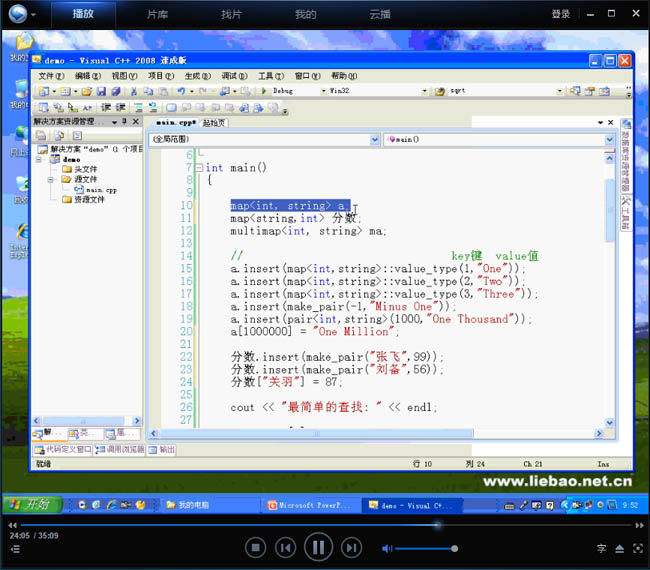Adjust the volume slider handle
Image resolution: width=650 pixels, height=570 pixels.
coord(455,548)
